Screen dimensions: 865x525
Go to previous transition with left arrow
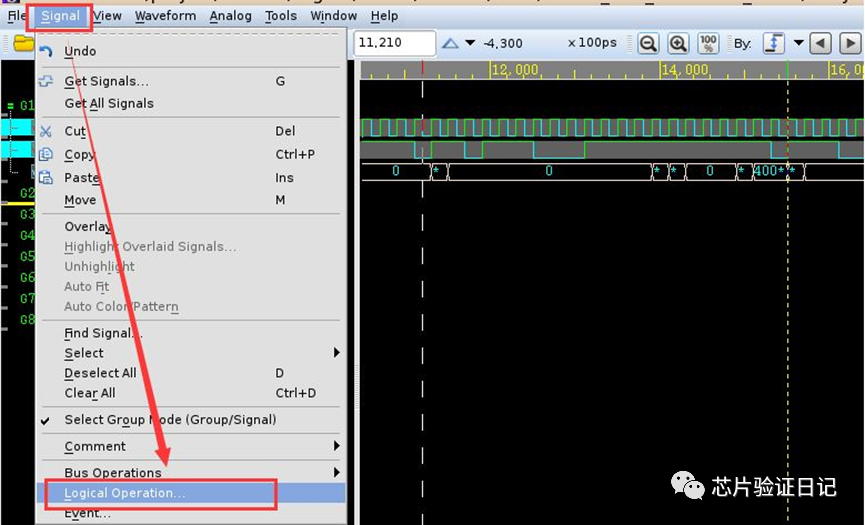[820, 43]
